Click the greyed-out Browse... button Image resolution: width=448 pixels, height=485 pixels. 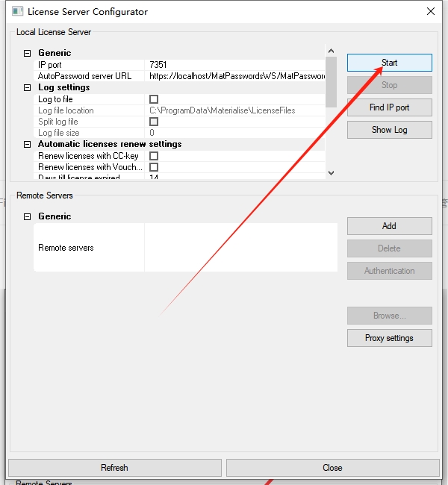click(390, 316)
